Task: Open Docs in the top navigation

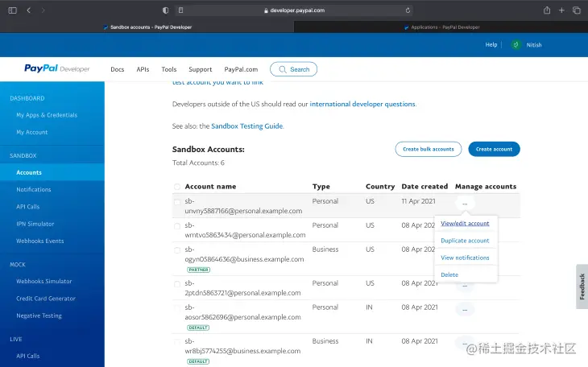Action: coord(118,69)
